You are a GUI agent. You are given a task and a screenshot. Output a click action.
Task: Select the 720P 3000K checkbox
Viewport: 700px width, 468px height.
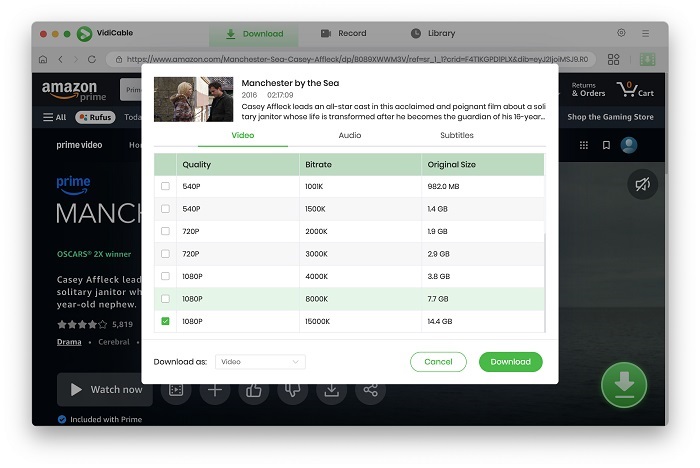pyautogui.click(x=165, y=253)
